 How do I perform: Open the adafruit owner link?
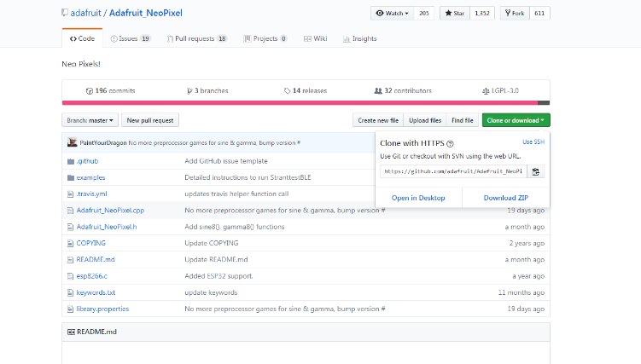pos(85,13)
